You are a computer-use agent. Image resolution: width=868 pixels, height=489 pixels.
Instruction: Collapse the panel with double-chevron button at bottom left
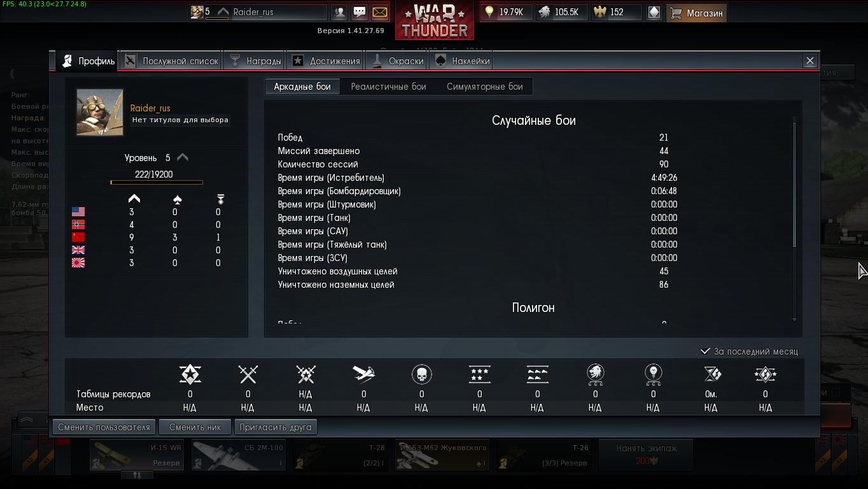point(27,420)
